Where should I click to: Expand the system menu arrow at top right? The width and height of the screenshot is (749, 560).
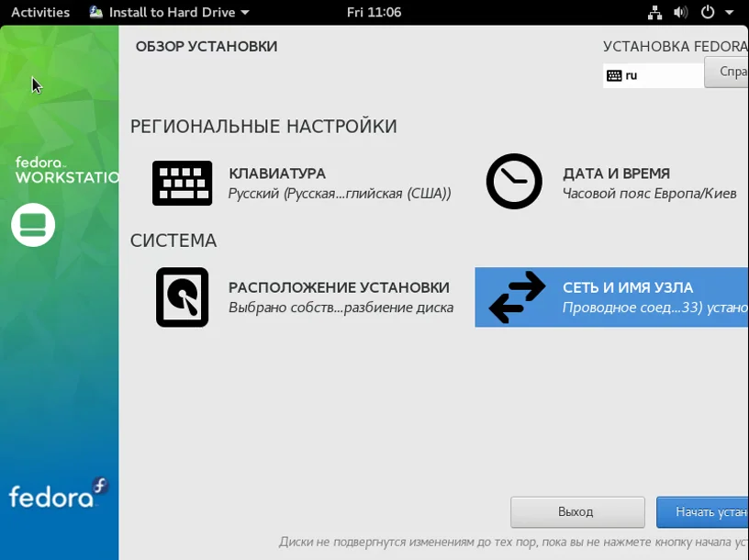pos(730,13)
